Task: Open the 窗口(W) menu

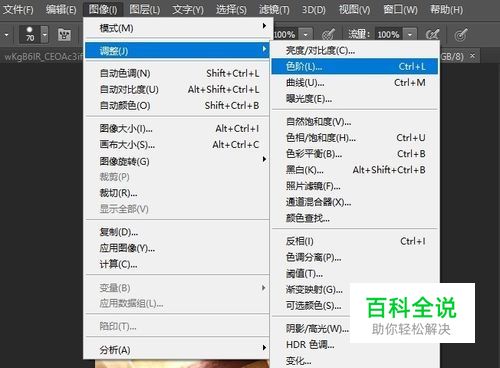Action: tap(400, 9)
